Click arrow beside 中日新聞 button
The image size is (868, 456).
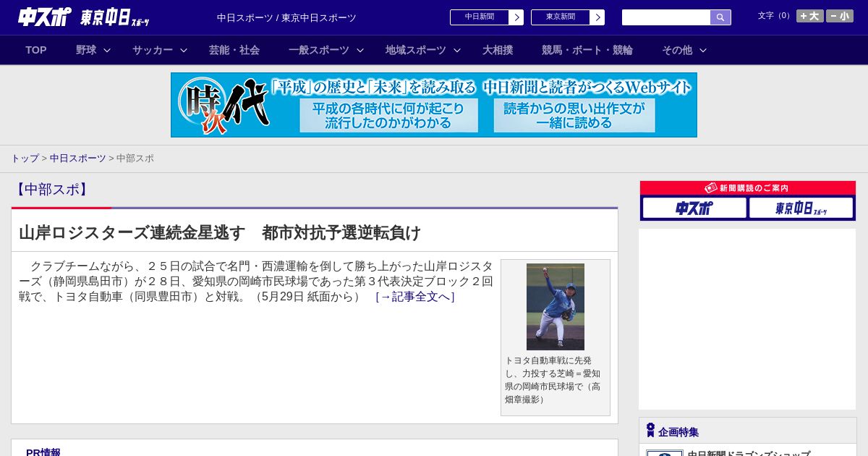tap(516, 17)
